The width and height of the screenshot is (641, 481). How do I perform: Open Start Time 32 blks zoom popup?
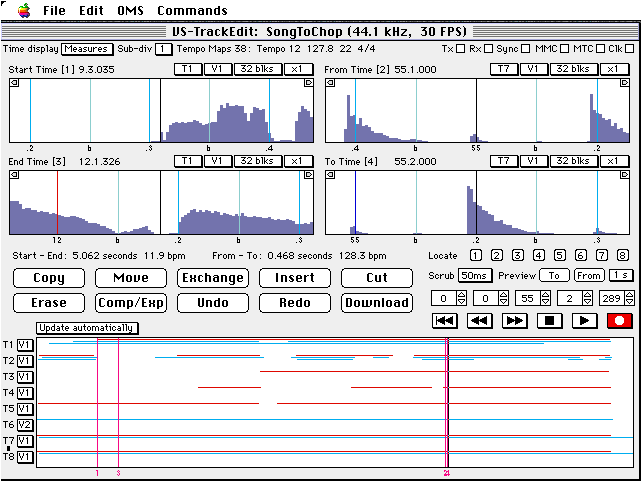point(258,69)
